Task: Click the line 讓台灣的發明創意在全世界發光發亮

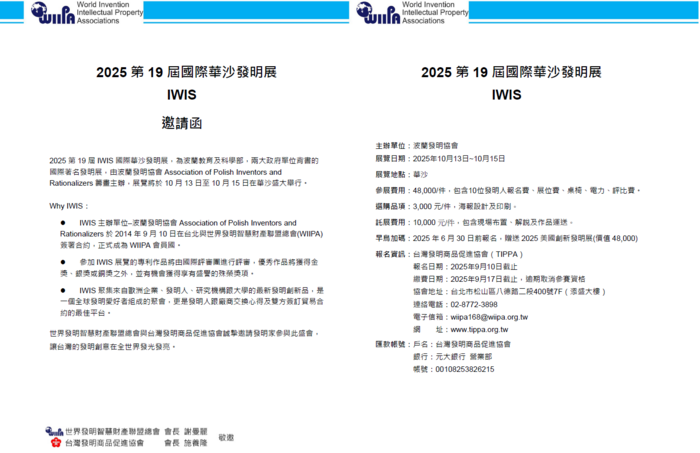Action: 112,346
